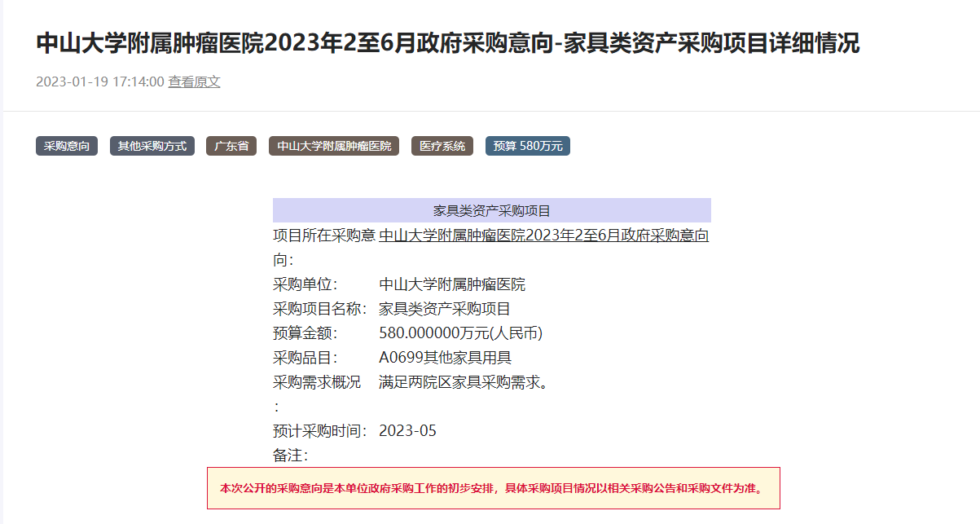Image resolution: width=980 pixels, height=524 pixels.
Task: Click the 预计采购时间: label
Action: tap(320, 431)
